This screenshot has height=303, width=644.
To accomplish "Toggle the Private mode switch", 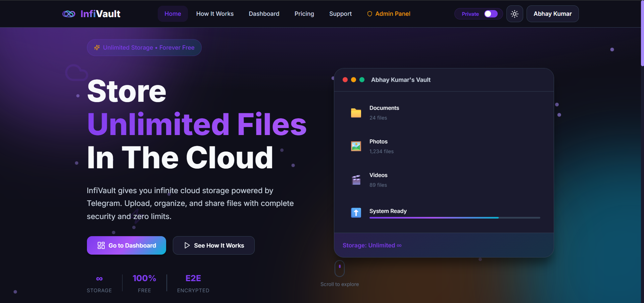I will click(x=491, y=14).
